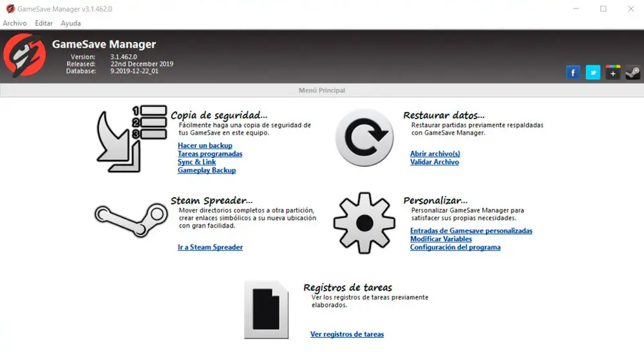Click the app icon in title bar
This screenshot has width=644, height=352.
10,8
